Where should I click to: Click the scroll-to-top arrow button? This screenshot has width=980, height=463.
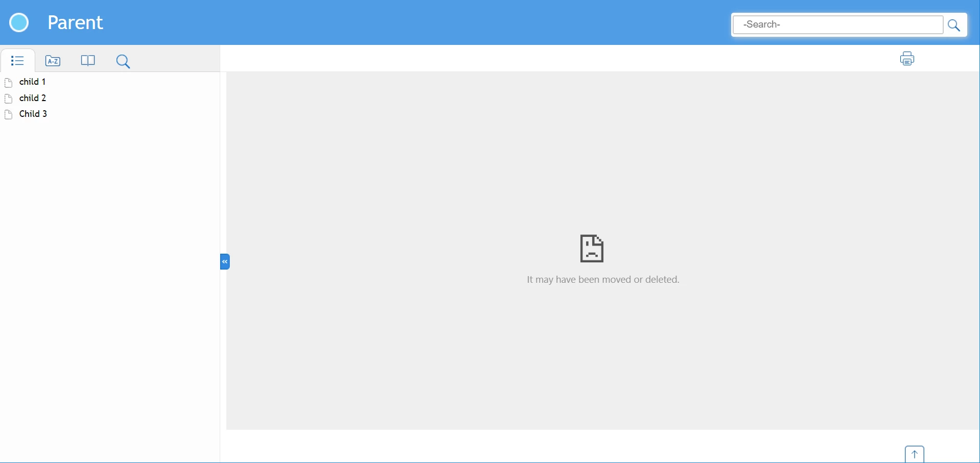tap(915, 454)
